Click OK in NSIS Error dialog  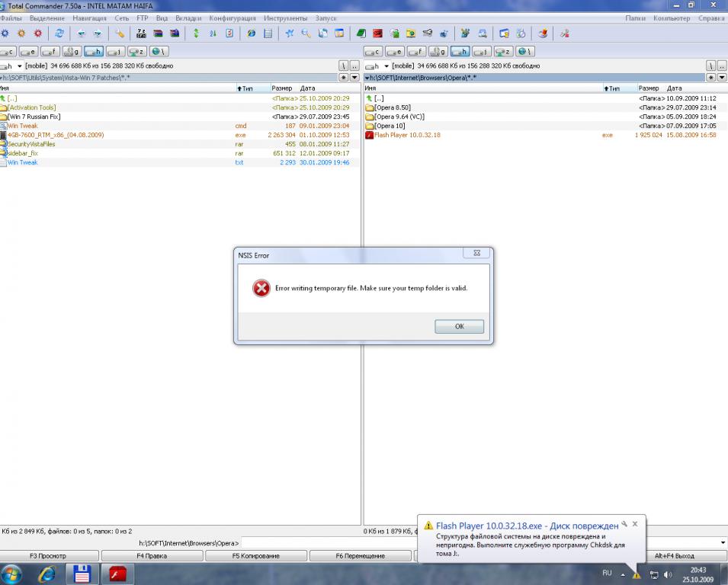coord(459,326)
